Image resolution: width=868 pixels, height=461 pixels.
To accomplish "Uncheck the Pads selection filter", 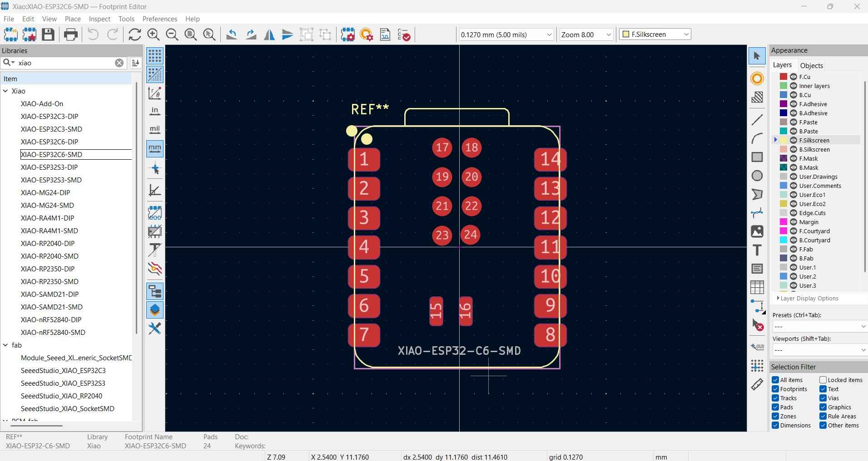I will pyautogui.click(x=775, y=407).
